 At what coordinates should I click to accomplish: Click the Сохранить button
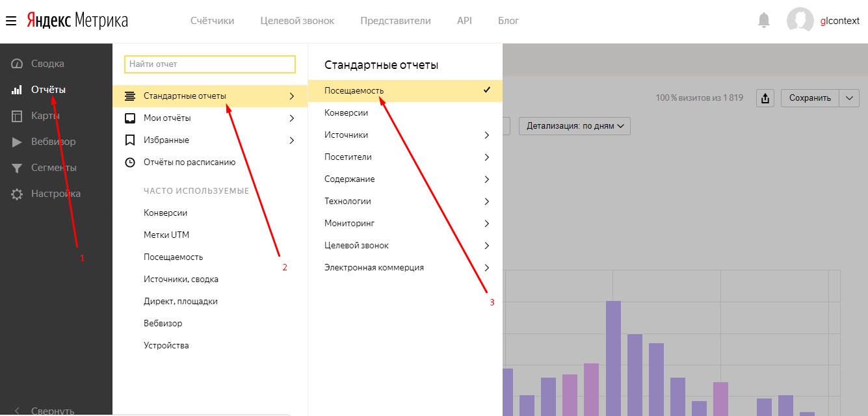coord(810,98)
